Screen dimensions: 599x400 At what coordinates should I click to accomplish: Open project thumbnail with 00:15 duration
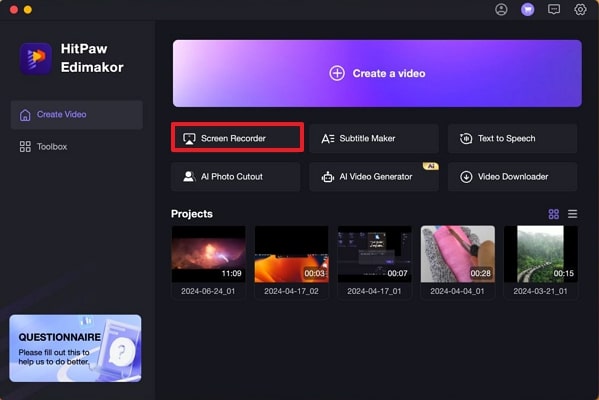click(541, 254)
